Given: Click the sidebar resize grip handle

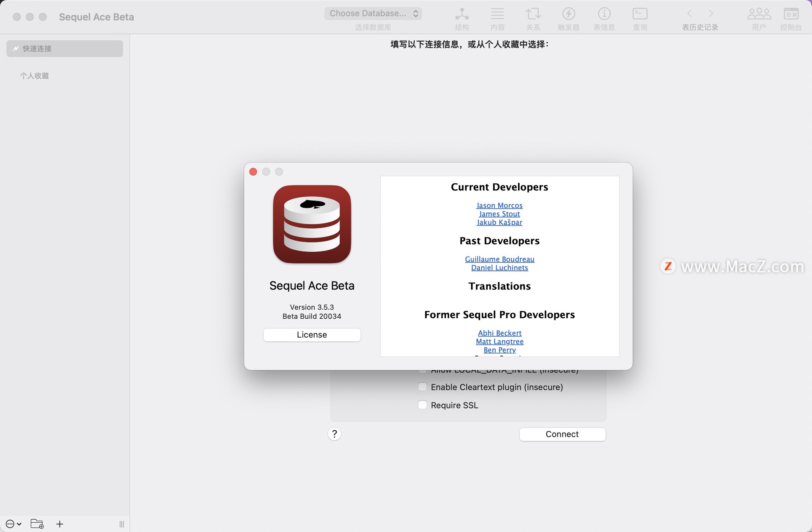Looking at the screenshot, I should pyautogui.click(x=122, y=524).
